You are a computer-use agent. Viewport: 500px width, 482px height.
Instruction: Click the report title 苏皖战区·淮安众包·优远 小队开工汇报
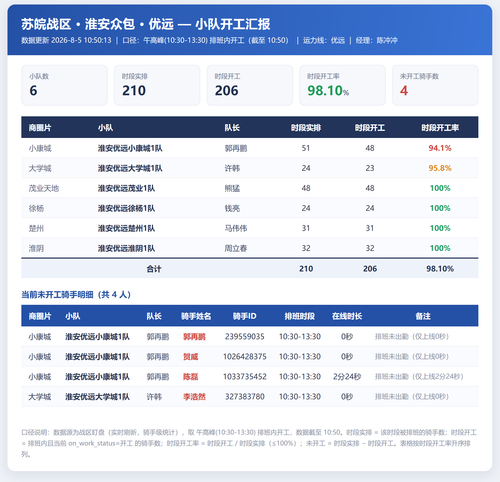(146, 24)
